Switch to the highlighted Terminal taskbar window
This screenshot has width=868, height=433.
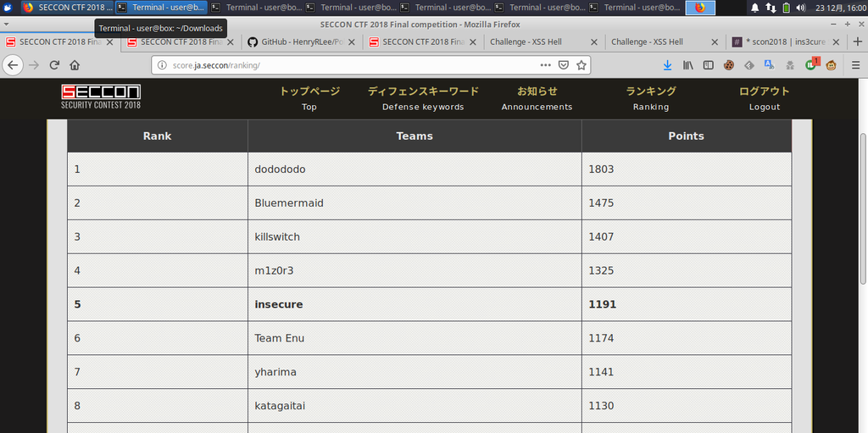point(161,8)
